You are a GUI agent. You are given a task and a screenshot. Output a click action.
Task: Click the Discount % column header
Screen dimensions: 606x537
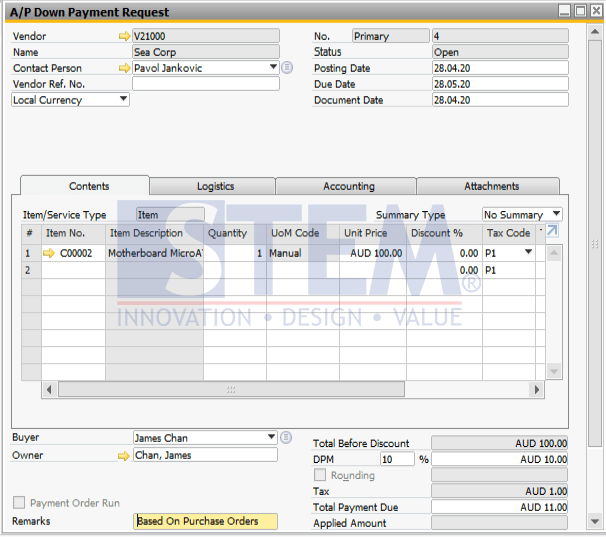(x=444, y=234)
